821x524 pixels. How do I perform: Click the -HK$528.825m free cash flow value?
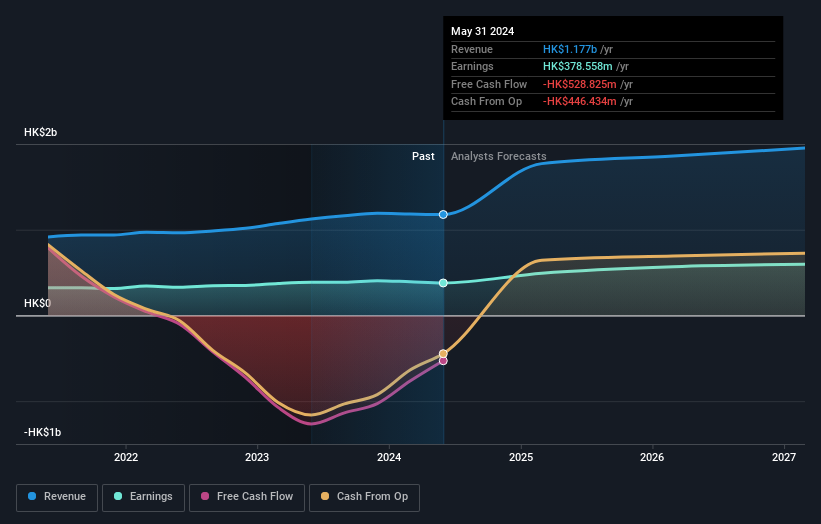point(580,84)
